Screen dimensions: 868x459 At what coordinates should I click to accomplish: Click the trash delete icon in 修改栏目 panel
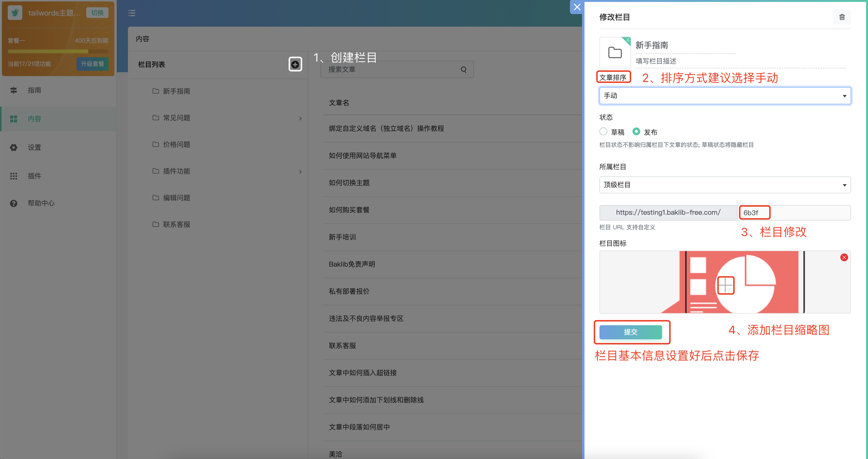coord(842,17)
